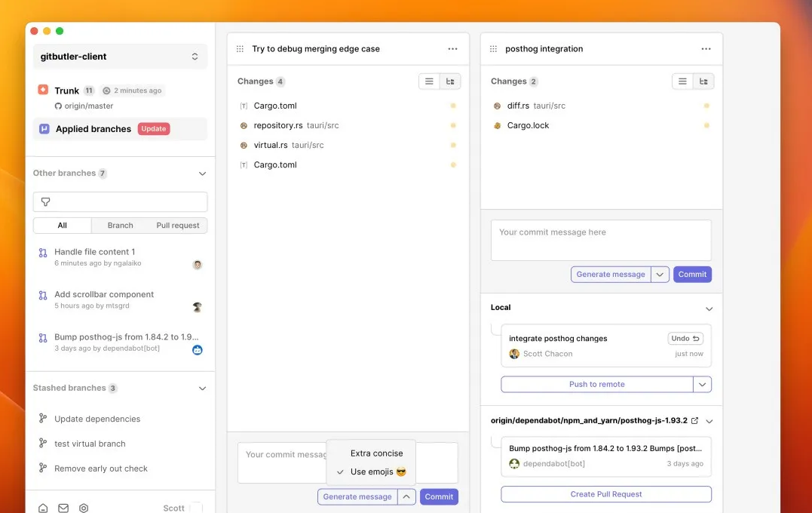Collapse origin/dependabot remote section
This screenshot has height=513, width=812.
pos(709,421)
